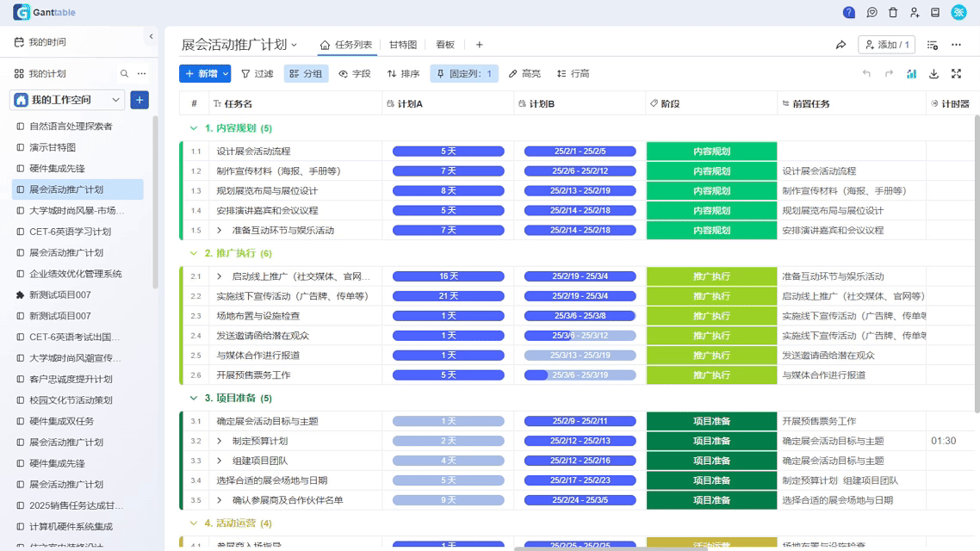
Task: Click the undo arrow icon
Action: (867, 73)
